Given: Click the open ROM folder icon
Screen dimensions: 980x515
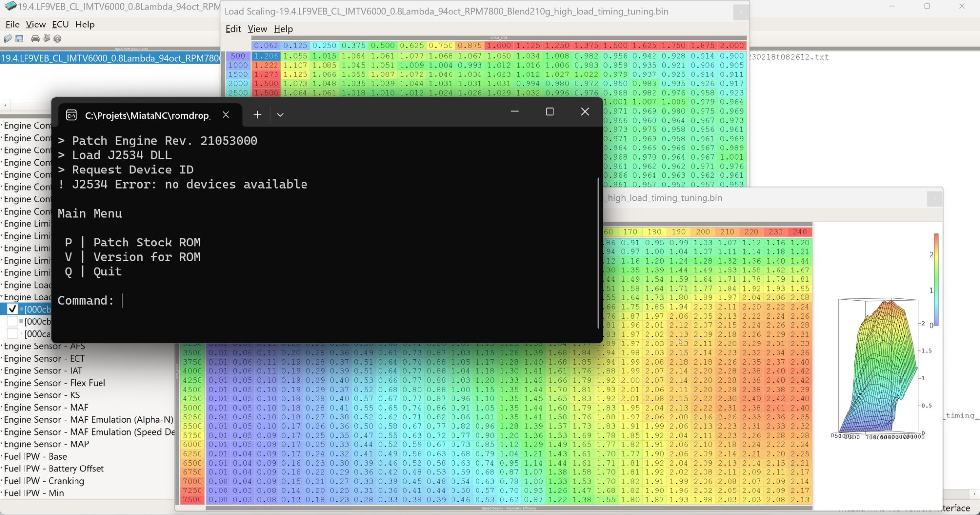Looking at the screenshot, I should [x=8, y=38].
